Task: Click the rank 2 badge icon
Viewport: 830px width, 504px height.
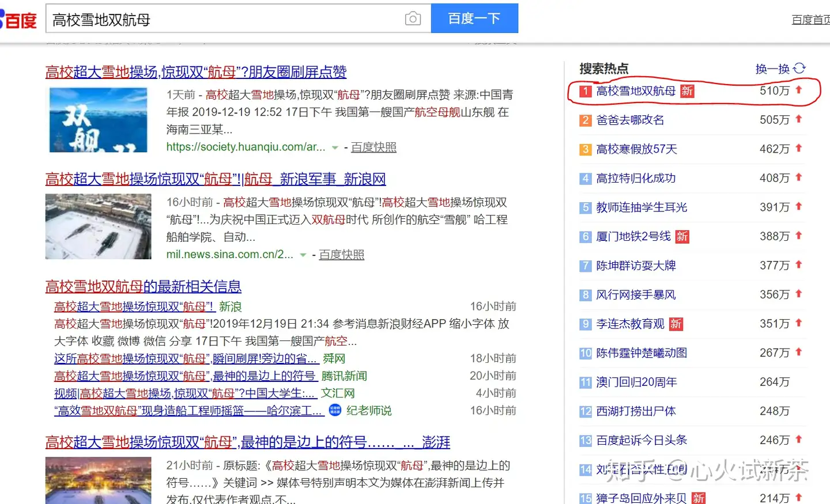Action: coord(586,120)
